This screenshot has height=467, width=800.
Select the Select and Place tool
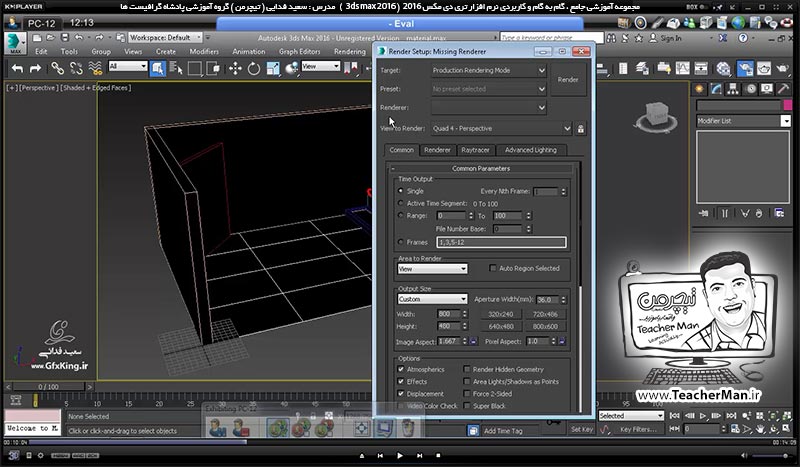[x=292, y=68]
